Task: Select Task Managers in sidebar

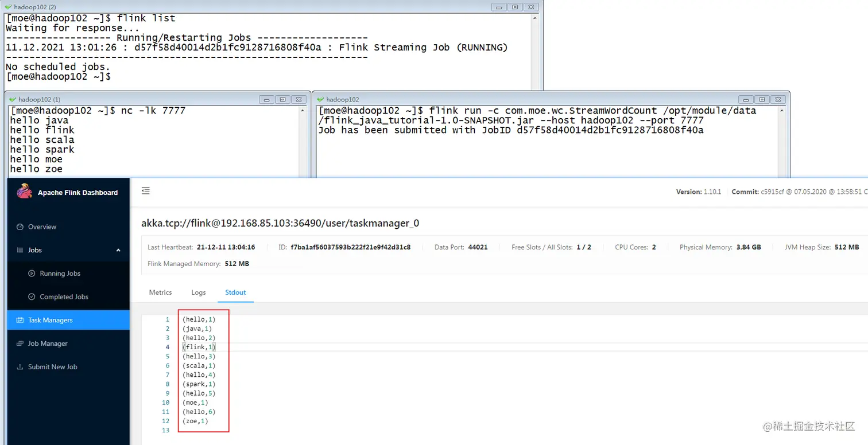Action: coord(68,320)
